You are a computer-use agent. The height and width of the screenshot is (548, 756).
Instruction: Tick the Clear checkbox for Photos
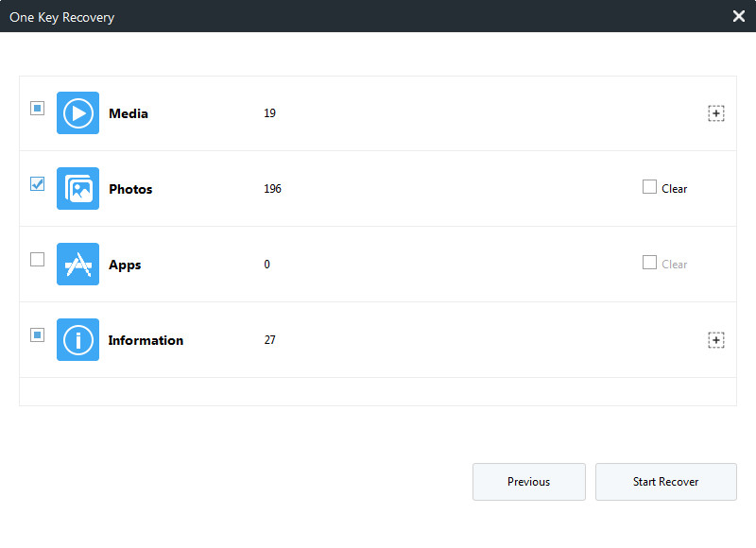[649, 186]
